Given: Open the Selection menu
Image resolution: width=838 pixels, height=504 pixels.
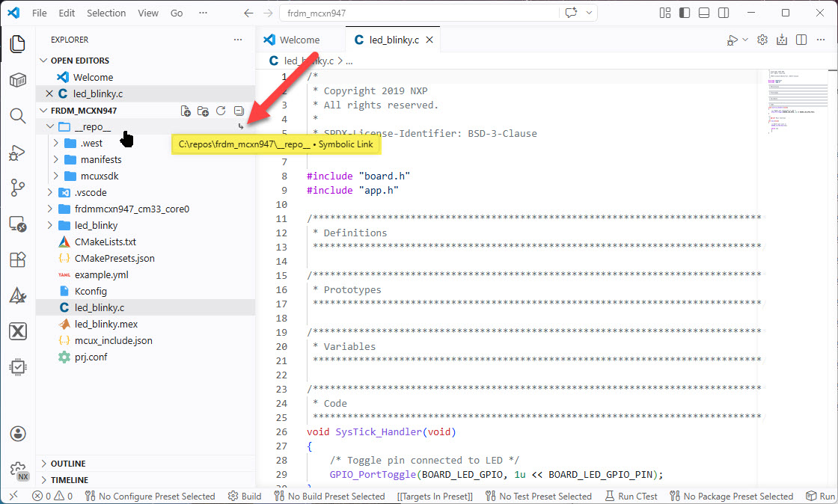Looking at the screenshot, I should coord(106,13).
